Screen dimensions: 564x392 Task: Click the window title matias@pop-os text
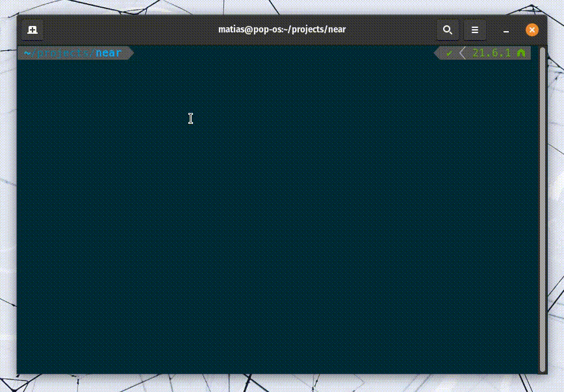[x=281, y=30]
